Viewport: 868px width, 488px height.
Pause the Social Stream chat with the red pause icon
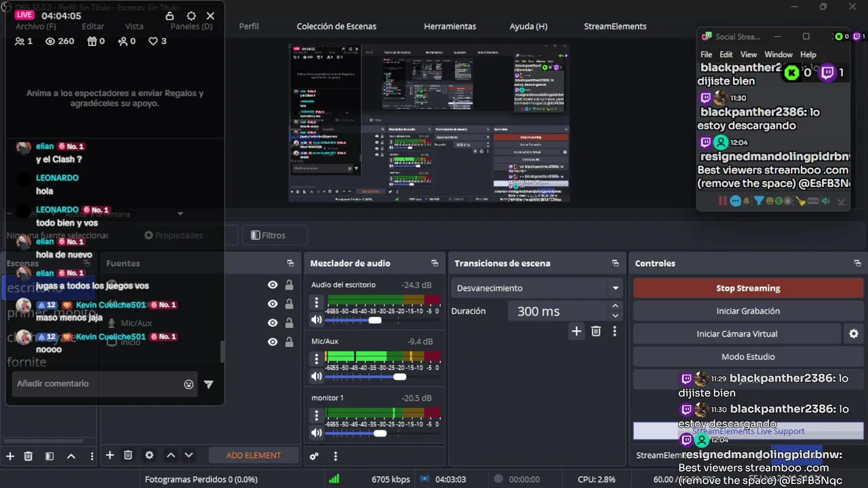click(x=723, y=201)
